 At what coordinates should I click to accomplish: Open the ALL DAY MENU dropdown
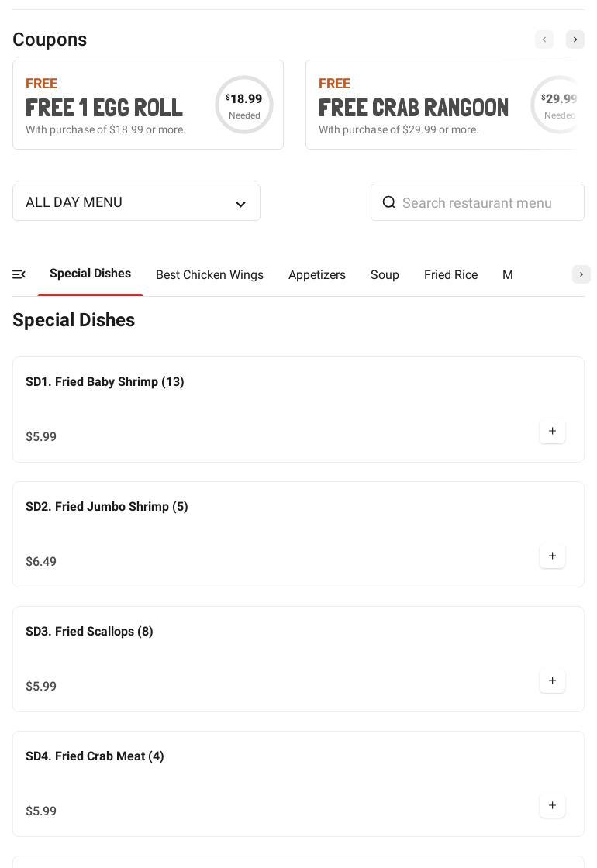click(x=136, y=202)
